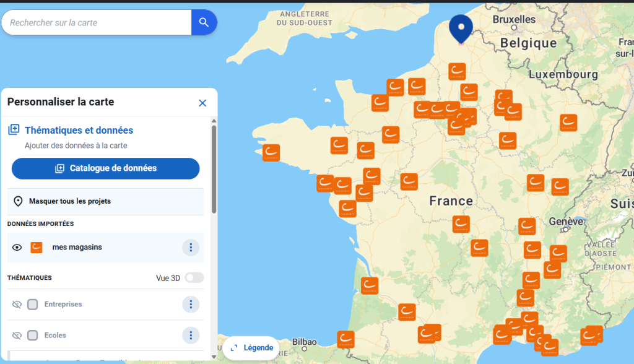Hide the 'mes magasins' layer via eye icon
Screen dimensions: 634x364
17,248
